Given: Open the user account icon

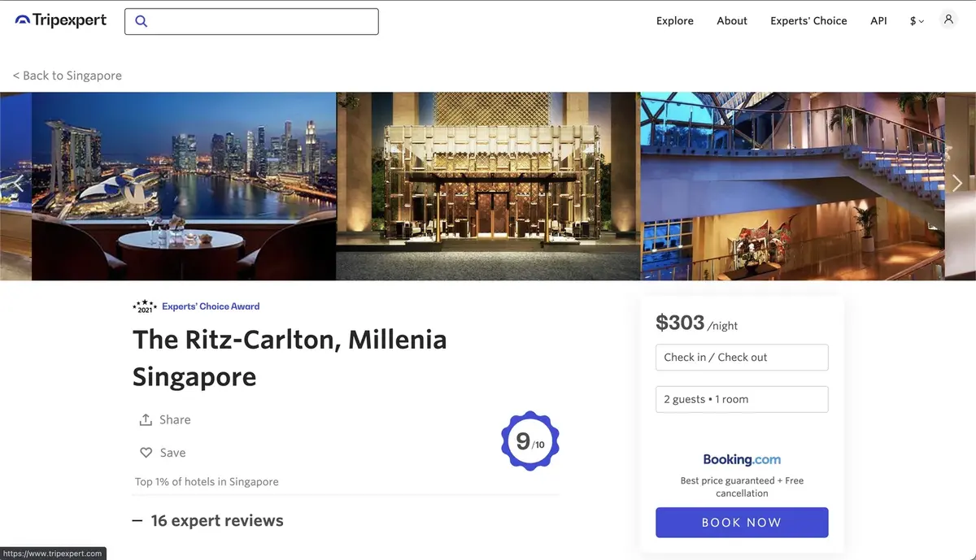Looking at the screenshot, I should (x=948, y=20).
